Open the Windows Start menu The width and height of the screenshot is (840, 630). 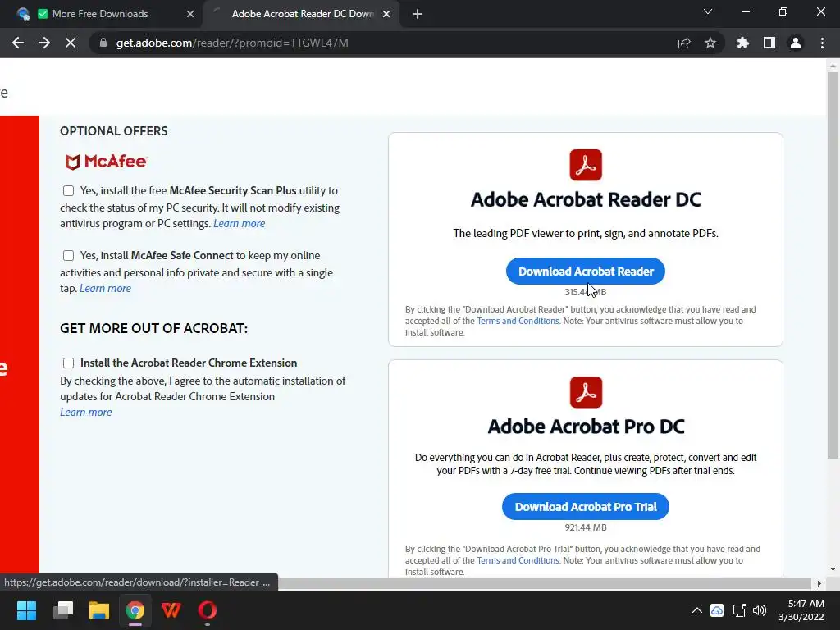click(x=26, y=610)
